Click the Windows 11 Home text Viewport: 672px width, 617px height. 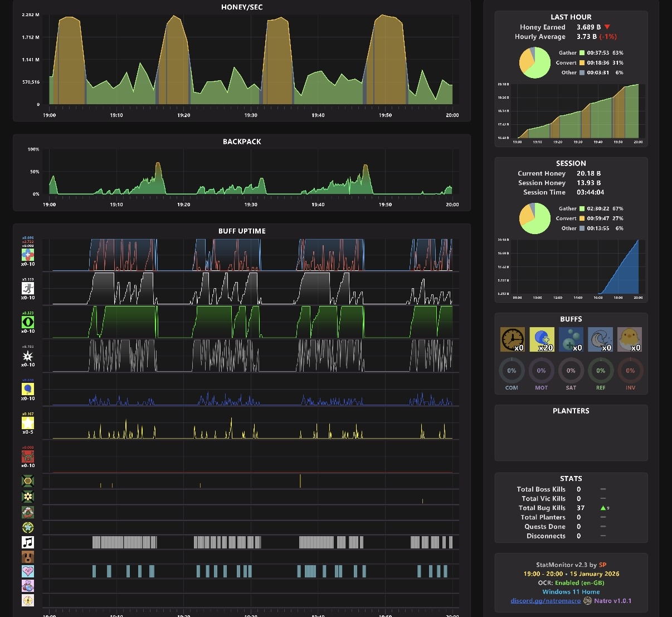coord(571,592)
